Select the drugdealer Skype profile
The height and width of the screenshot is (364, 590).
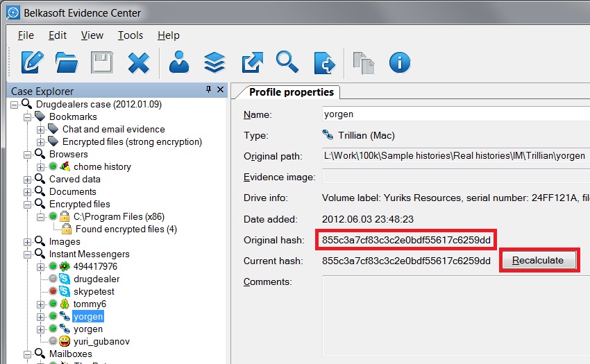click(x=96, y=279)
